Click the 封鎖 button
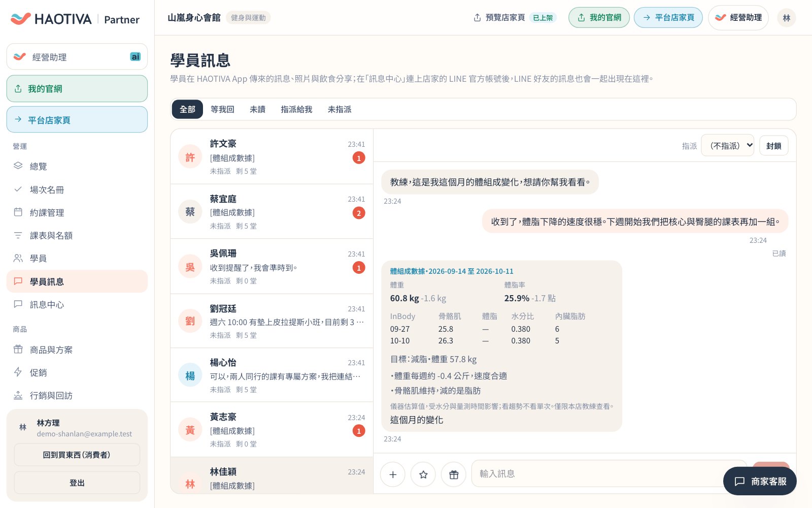The height and width of the screenshot is (508, 812). click(774, 146)
